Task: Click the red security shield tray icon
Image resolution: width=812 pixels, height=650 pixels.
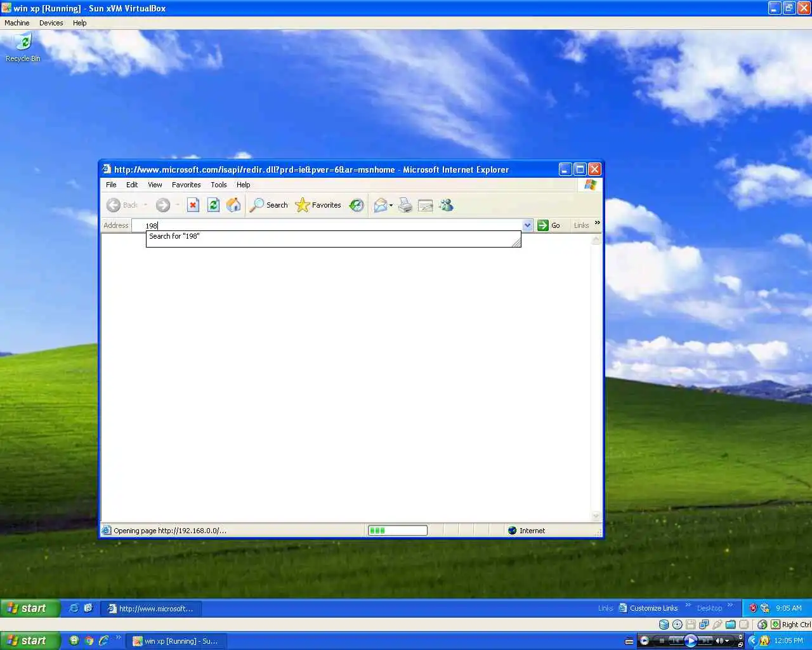Action: 753,608
